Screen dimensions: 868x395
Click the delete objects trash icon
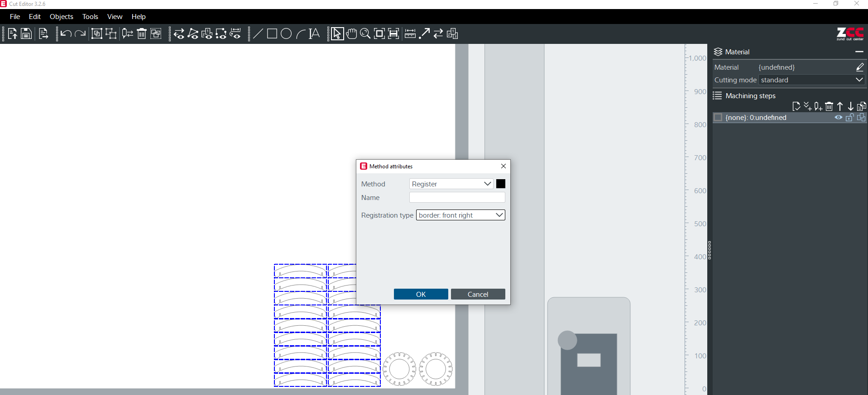point(142,33)
